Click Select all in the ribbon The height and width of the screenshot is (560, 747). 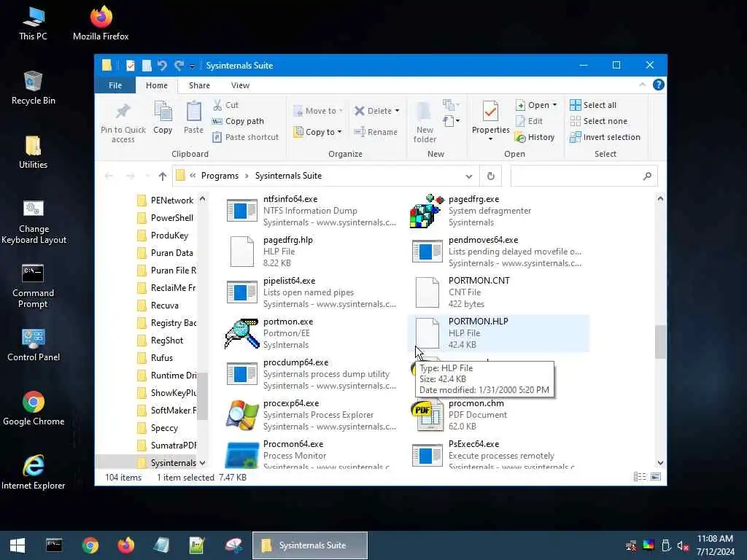pyautogui.click(x=593, y=105)
